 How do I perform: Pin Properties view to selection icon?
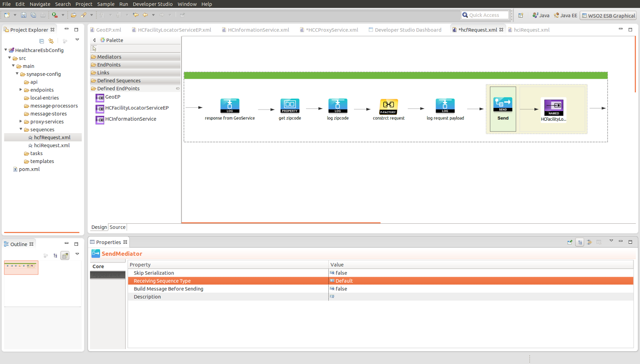[x=570, y=242]
